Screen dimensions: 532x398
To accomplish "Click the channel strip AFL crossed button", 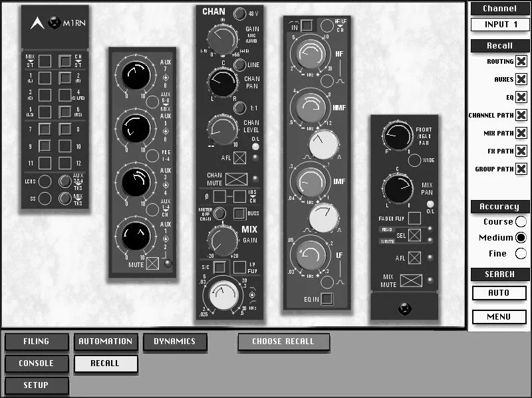I will [x=239, y=157].
